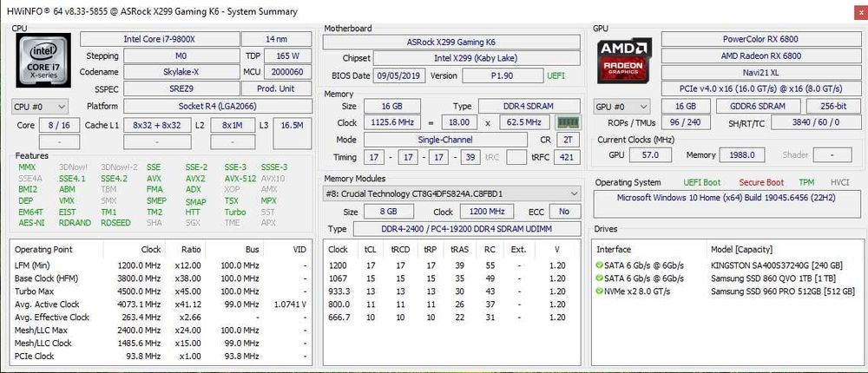Click the MCU 2000060 value
868x373 pixels.
tap(288, 72)
